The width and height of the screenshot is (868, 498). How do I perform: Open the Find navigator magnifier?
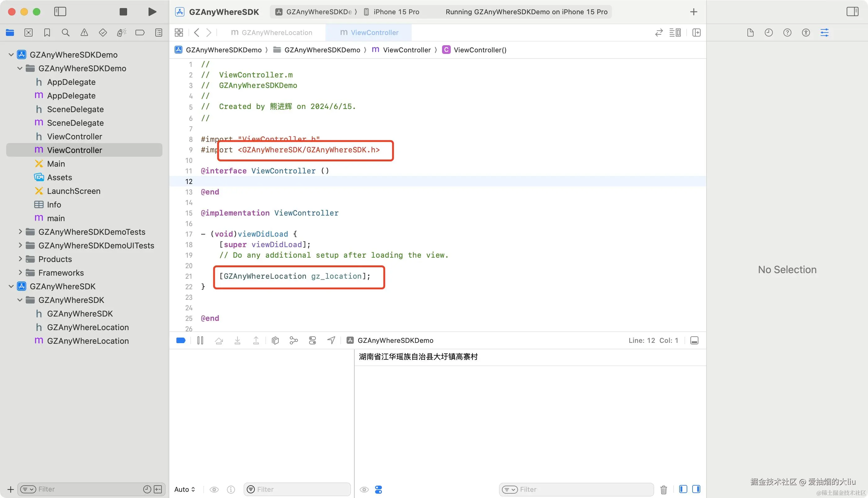(65, 33)
